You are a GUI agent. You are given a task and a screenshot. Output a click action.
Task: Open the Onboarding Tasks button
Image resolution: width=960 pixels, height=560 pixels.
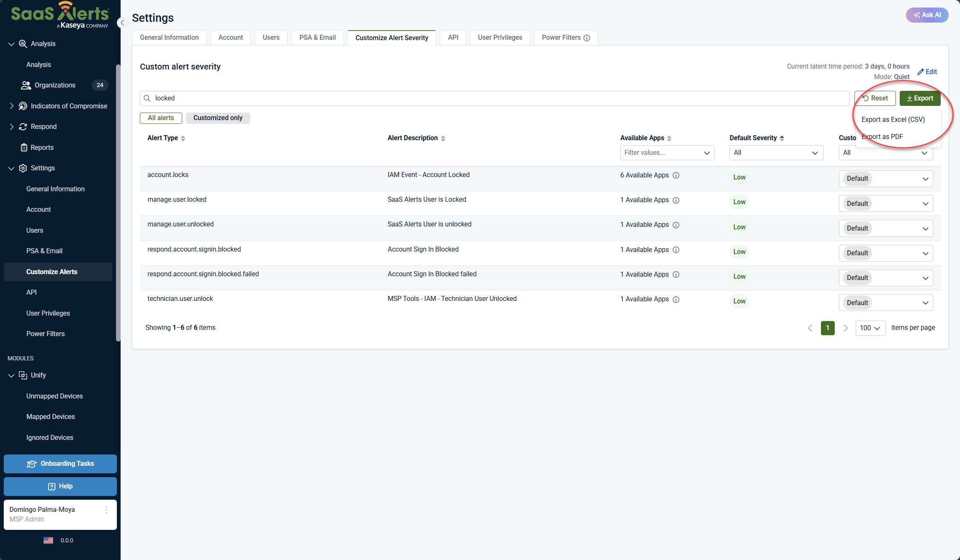point(60,464)
